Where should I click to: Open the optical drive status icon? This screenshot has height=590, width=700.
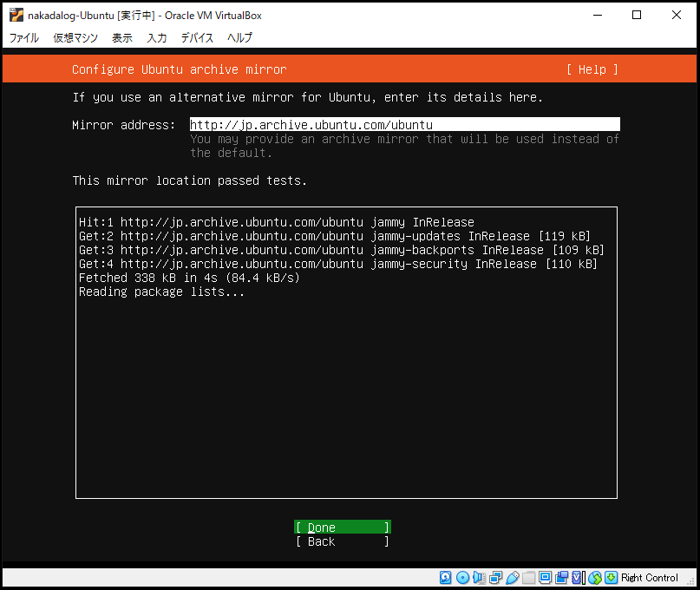tap(462, 578)
